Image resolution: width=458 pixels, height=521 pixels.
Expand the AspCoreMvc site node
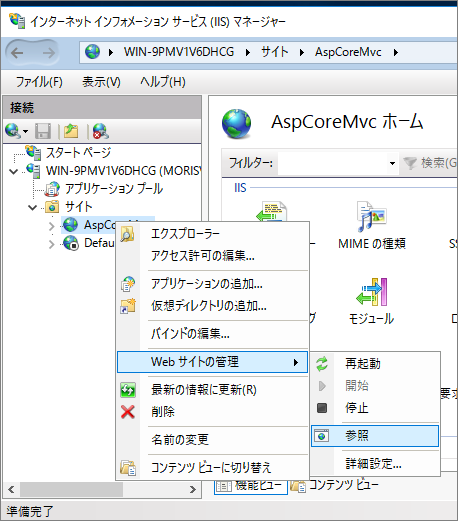click(x=51, y=226)
